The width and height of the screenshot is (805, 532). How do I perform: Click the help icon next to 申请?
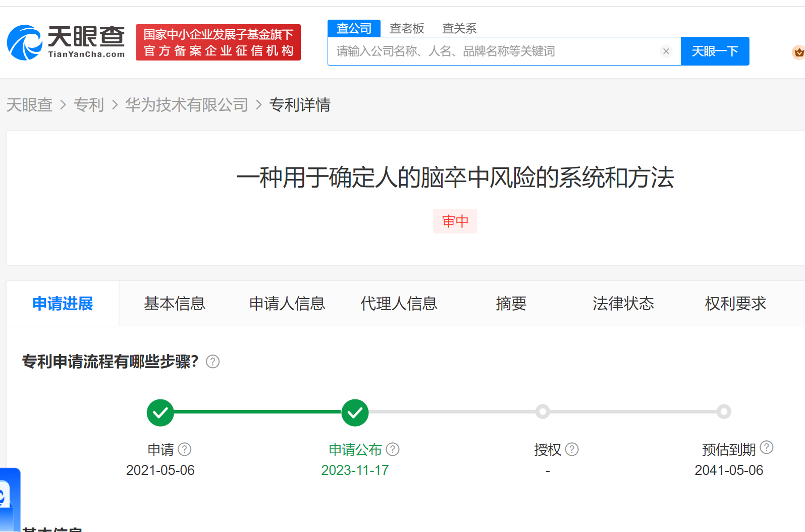pyautogui.click(x=185, y=449)
